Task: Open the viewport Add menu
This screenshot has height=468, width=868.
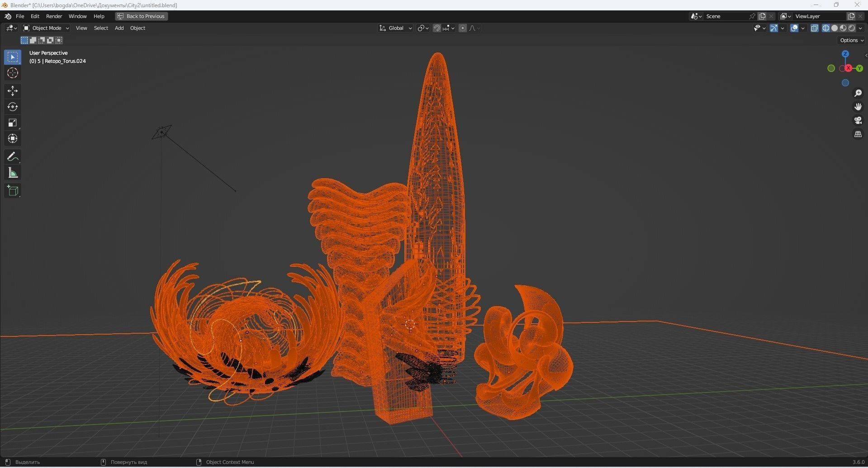Action: (119, 28)
